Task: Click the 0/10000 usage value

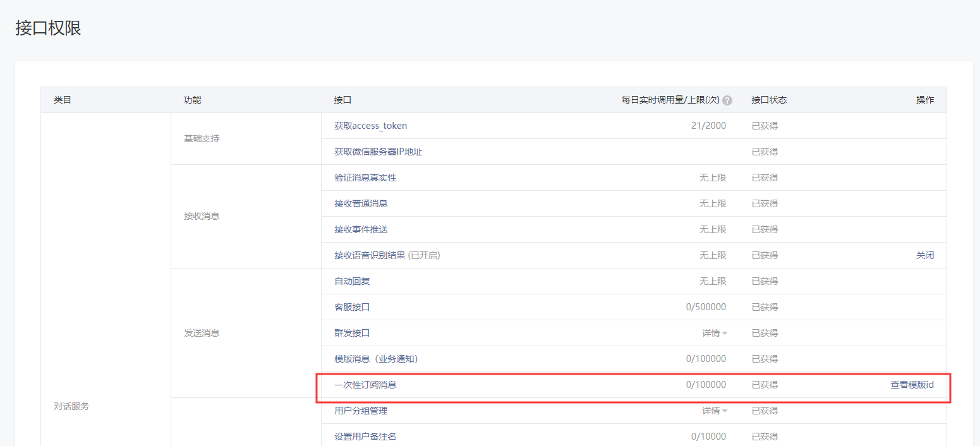Action: [x=708, y=437]
